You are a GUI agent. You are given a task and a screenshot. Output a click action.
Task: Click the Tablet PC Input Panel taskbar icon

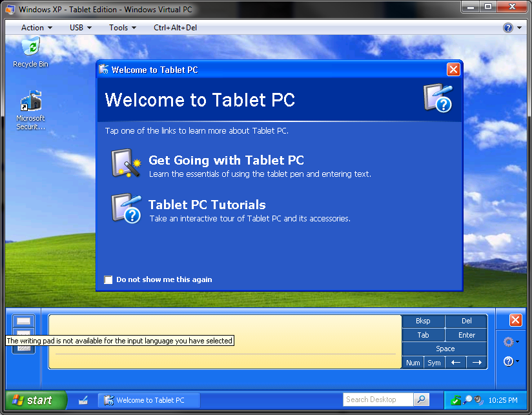point(83,400)
